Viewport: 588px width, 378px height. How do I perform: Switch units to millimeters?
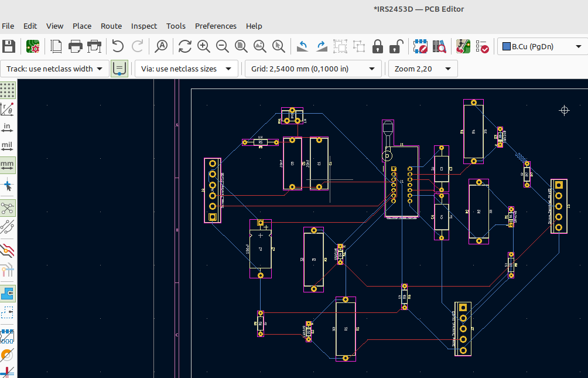coord(8,165)
